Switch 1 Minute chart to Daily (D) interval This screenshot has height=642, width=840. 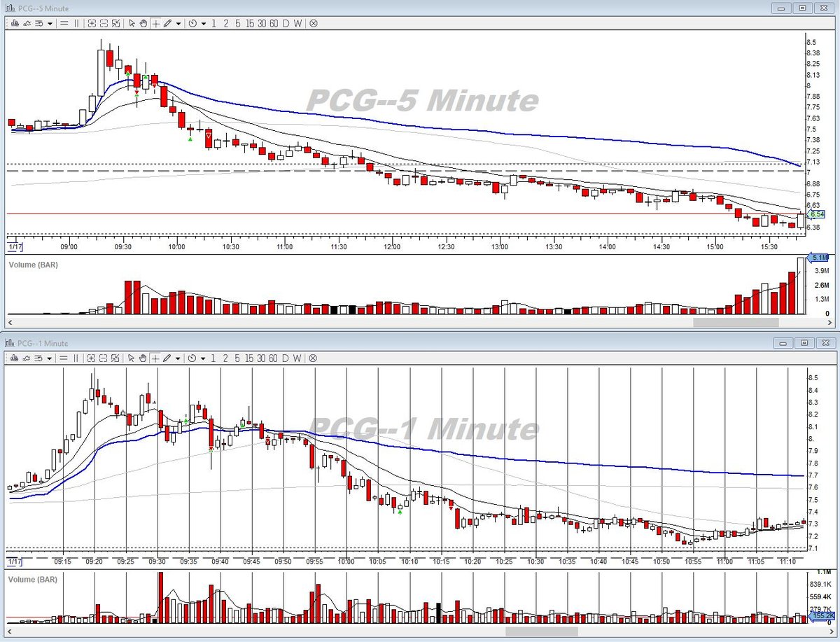(286, 358)
